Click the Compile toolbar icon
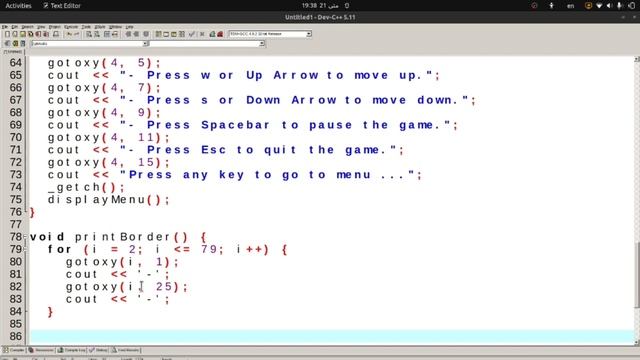 (x=158, y=34)
